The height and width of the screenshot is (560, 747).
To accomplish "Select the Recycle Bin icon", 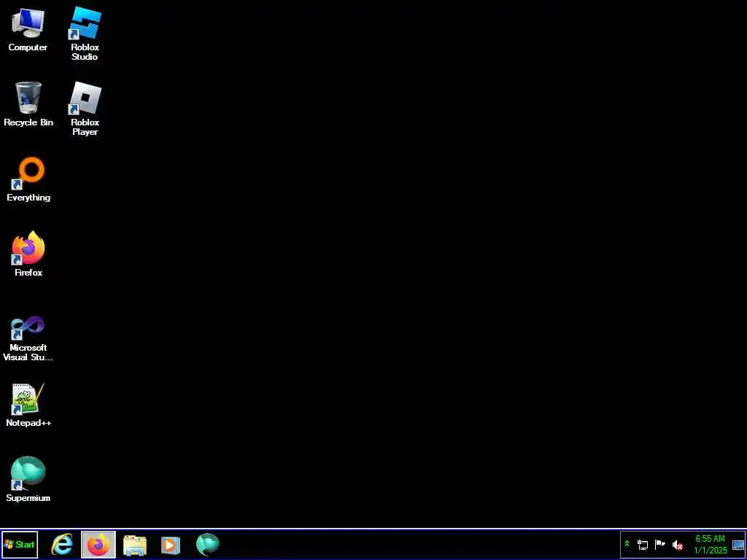I will 28,104.
